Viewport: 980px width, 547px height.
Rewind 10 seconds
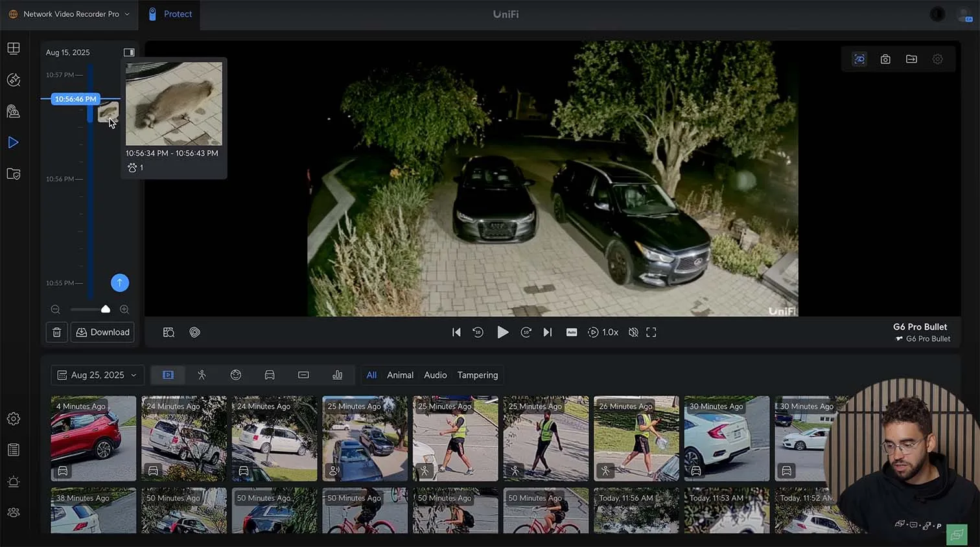click(x=478, y=332)
